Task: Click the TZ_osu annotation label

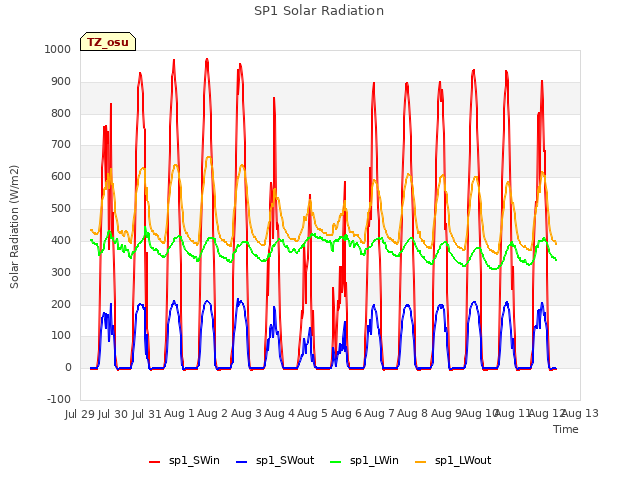Action: click(108, 42)
